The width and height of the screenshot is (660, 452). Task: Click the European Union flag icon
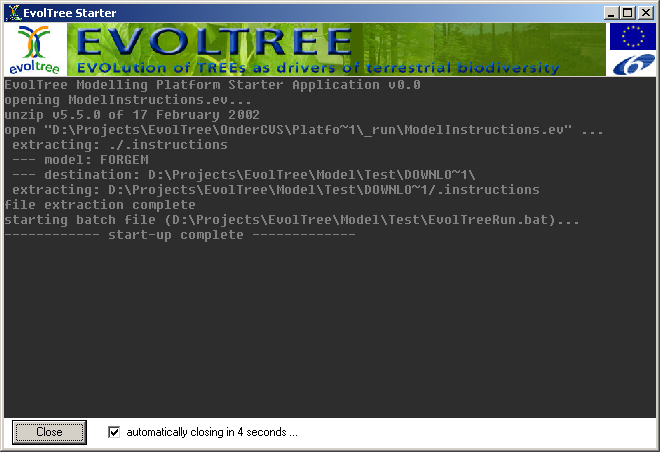(632, 37)
